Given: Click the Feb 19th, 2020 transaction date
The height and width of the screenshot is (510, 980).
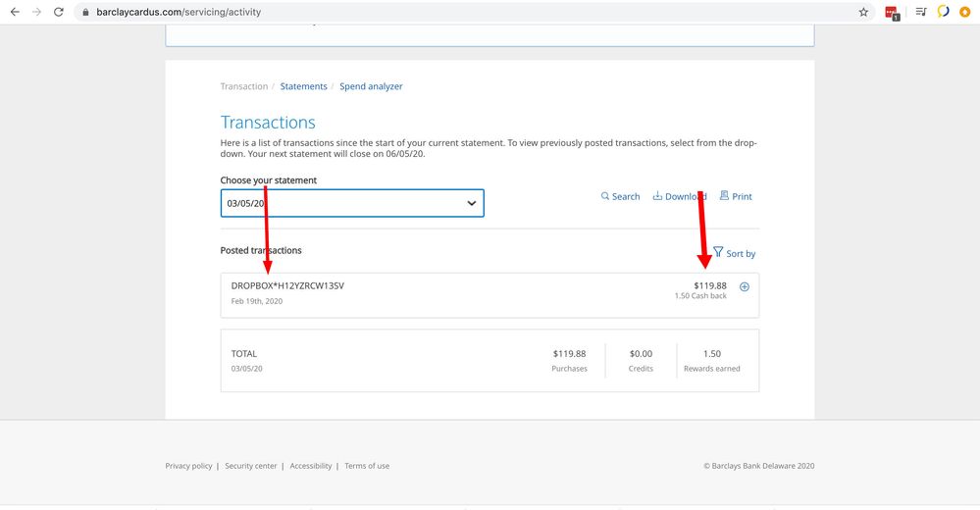Looking at the screenshot, I should click(257, 301).
